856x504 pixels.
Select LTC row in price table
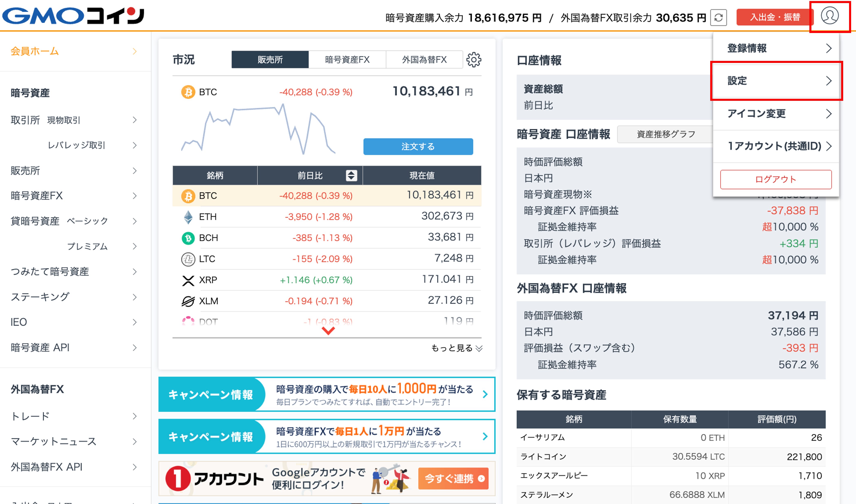(x=327, y=259)
